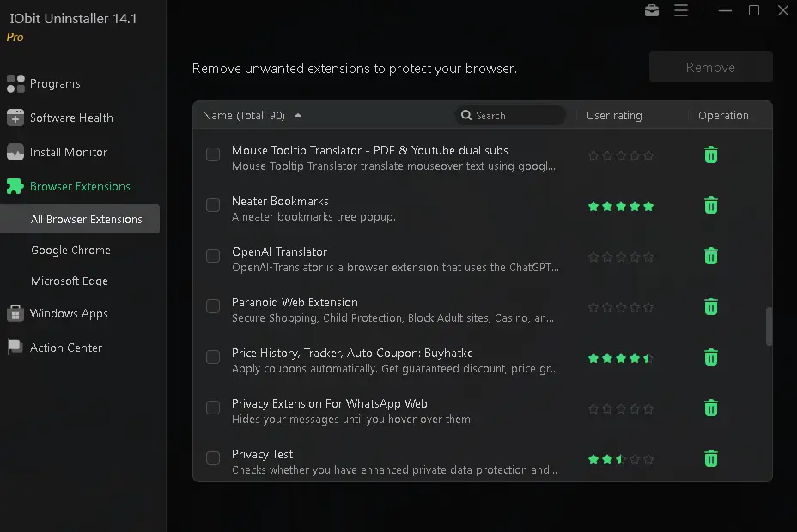The height and width of the screenshot is (532, 797).
Task: Go to Software Health section
Action: pos(71,118)
